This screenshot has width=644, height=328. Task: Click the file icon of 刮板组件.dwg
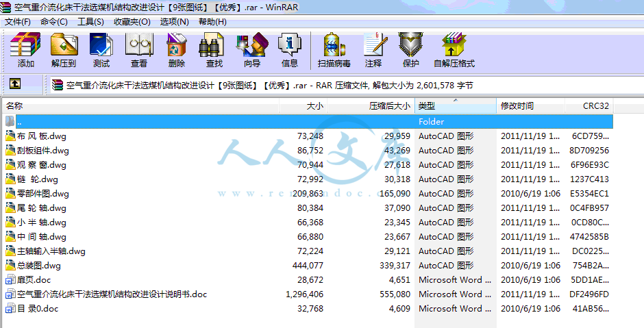point(10,150)
